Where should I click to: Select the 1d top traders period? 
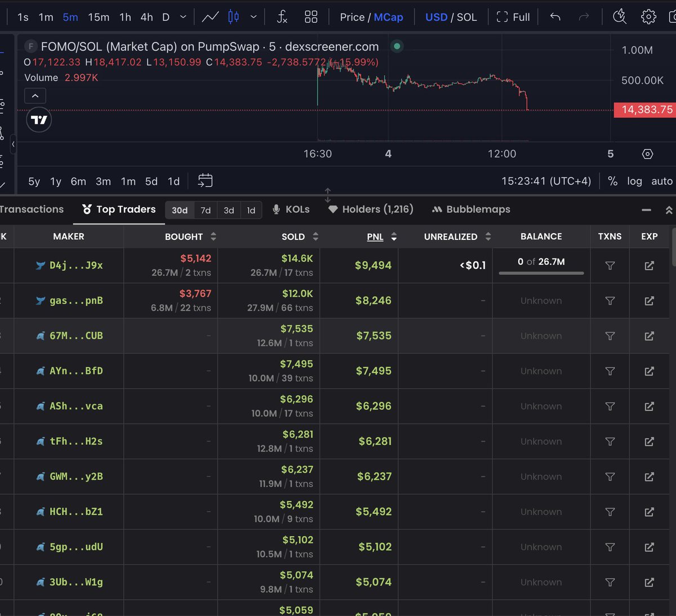click(x=251, y=210)
